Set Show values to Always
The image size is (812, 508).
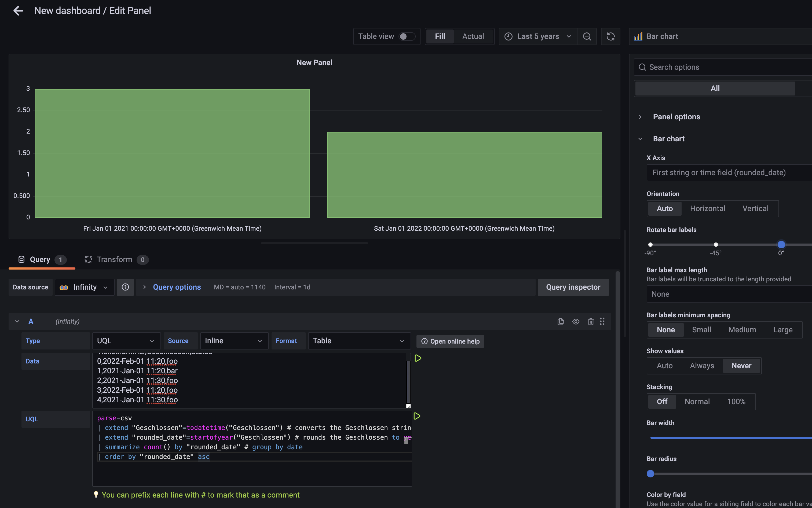tap(702, 366)
